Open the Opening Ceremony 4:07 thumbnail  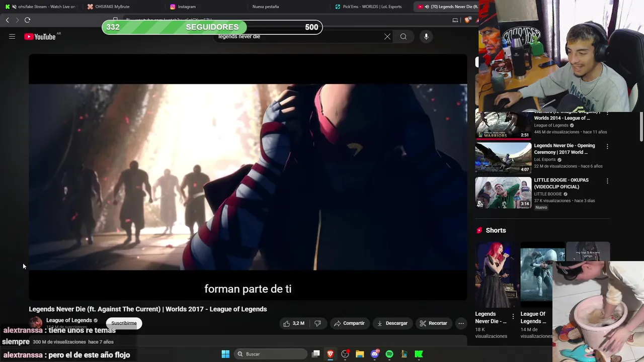(x=503, y=158)
